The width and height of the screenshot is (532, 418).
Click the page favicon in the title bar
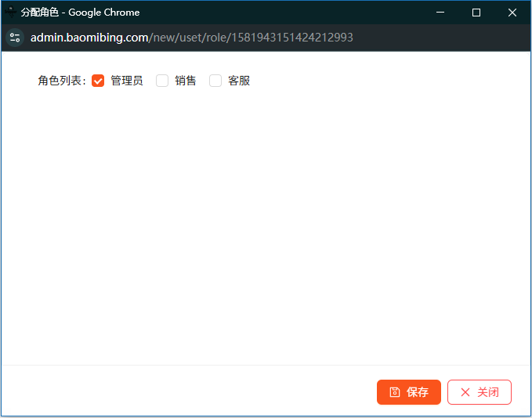tap(11, 13)
